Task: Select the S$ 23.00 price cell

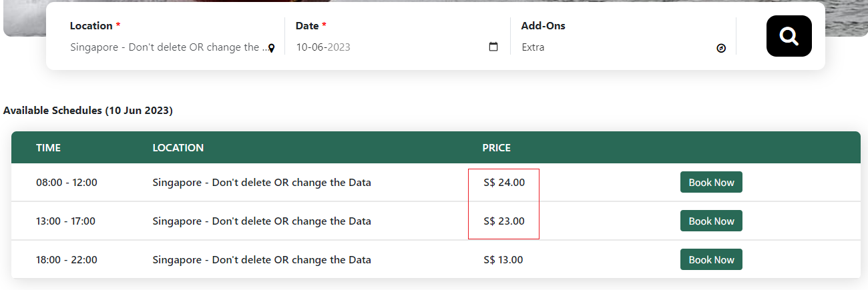Action: (x=504, y=221)
